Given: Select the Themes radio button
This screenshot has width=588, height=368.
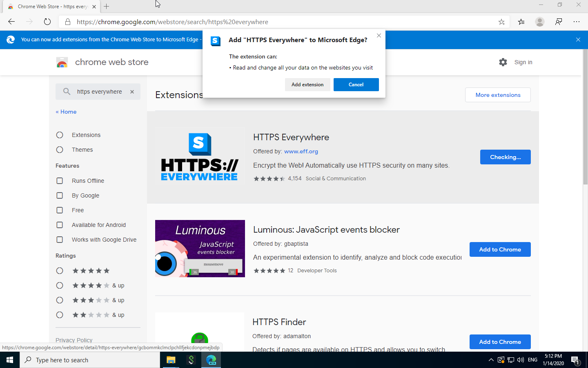Looking at the screenshot, I should [60, 150].
